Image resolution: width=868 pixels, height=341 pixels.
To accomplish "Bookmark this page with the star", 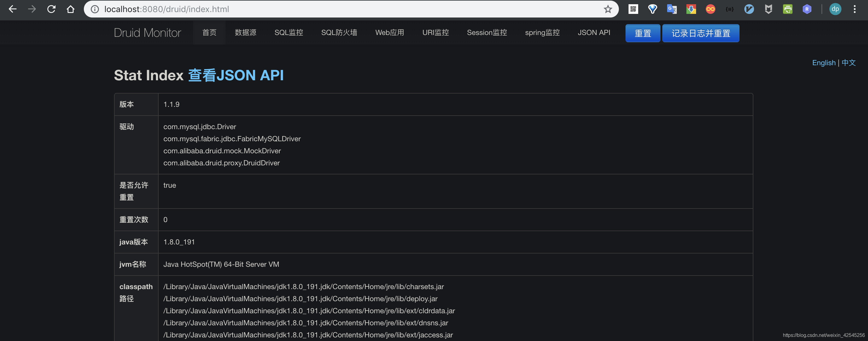I will tap(607, 9).
